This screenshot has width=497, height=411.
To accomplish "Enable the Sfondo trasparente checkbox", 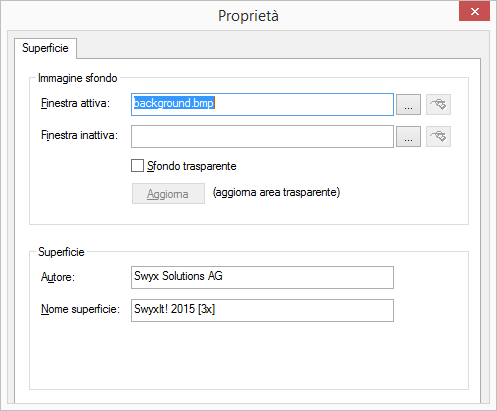I will tap(137, 166).
